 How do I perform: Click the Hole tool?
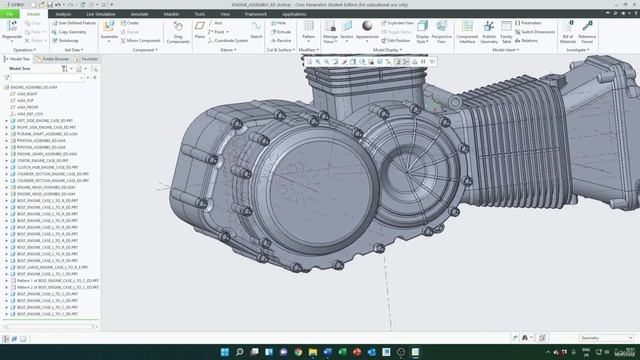click(x=278, y=23)
